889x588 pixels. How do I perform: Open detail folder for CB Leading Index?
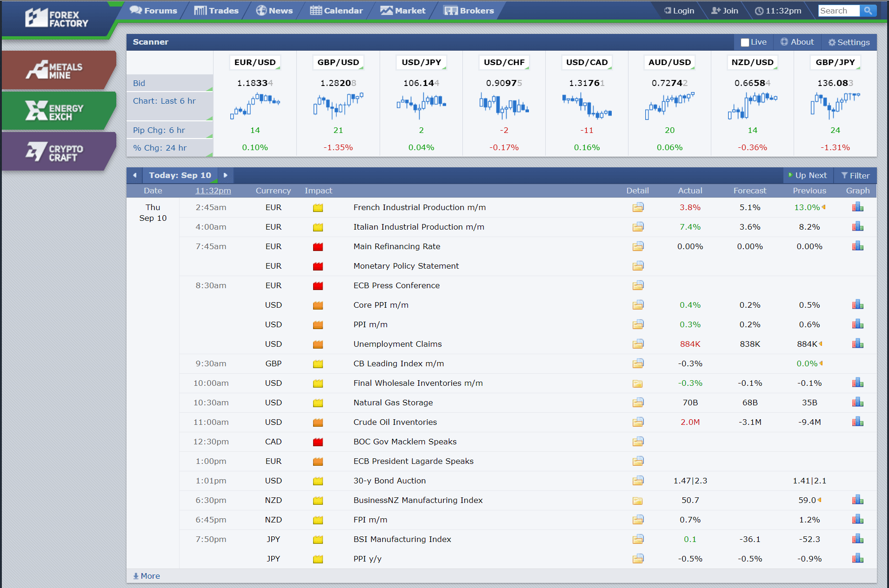(x=638, y=363)
